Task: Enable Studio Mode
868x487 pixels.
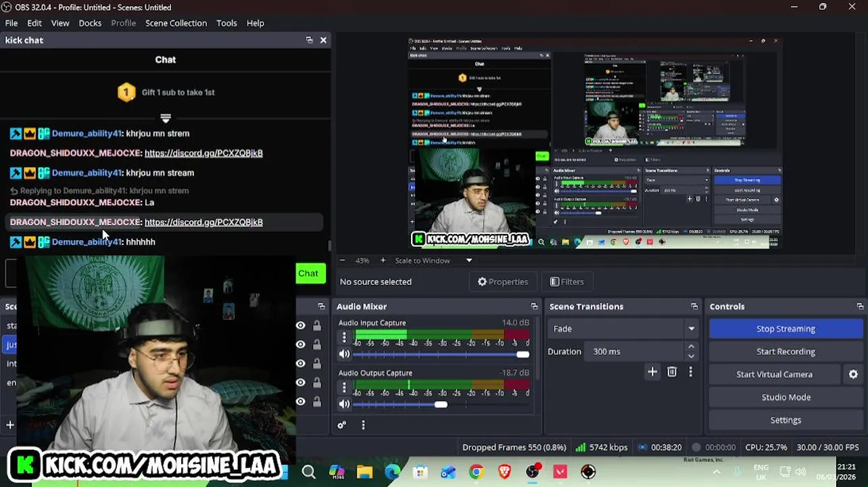Action: point(786,397)
